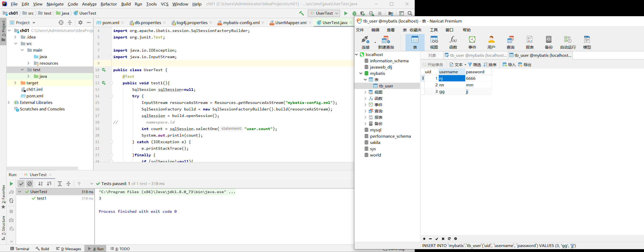This screenshot has height=252, width=644.
Task: Collapse mybatis database node in Navicat
Action: [361, 73]
